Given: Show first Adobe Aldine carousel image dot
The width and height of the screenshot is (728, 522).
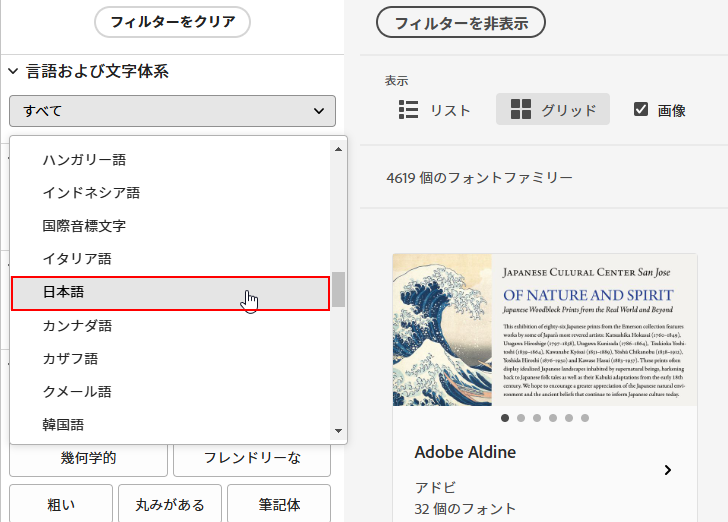Looking at the screenshot, I should pos(505,418).
